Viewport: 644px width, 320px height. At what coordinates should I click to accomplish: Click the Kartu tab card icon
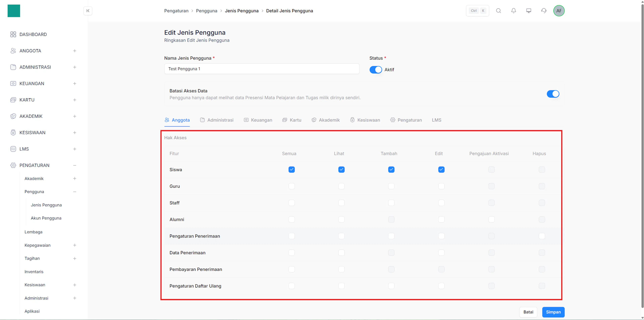point(284,120)
